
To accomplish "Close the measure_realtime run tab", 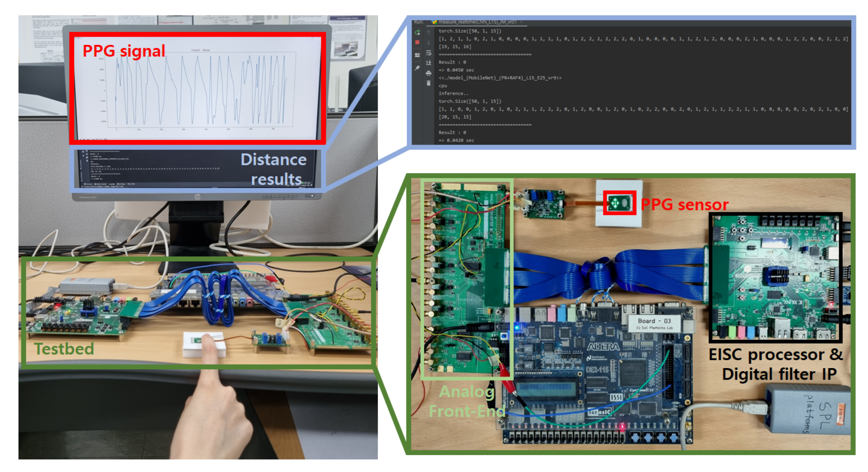I will pyautogui.click(x=522, y=22).
